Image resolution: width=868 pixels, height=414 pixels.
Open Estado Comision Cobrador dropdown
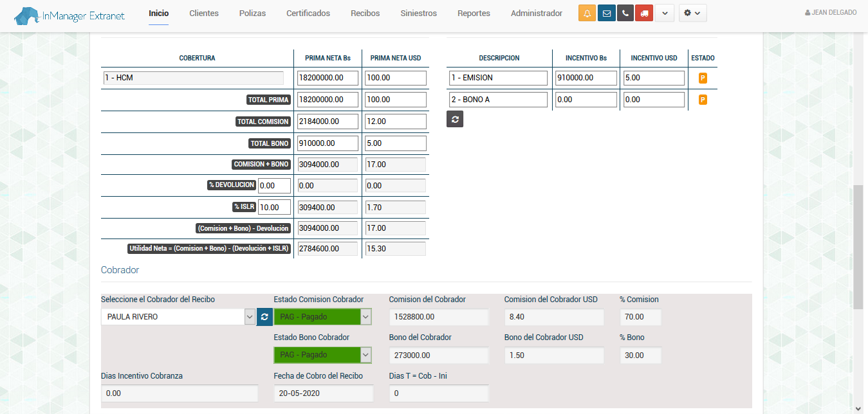pos(322,317)
